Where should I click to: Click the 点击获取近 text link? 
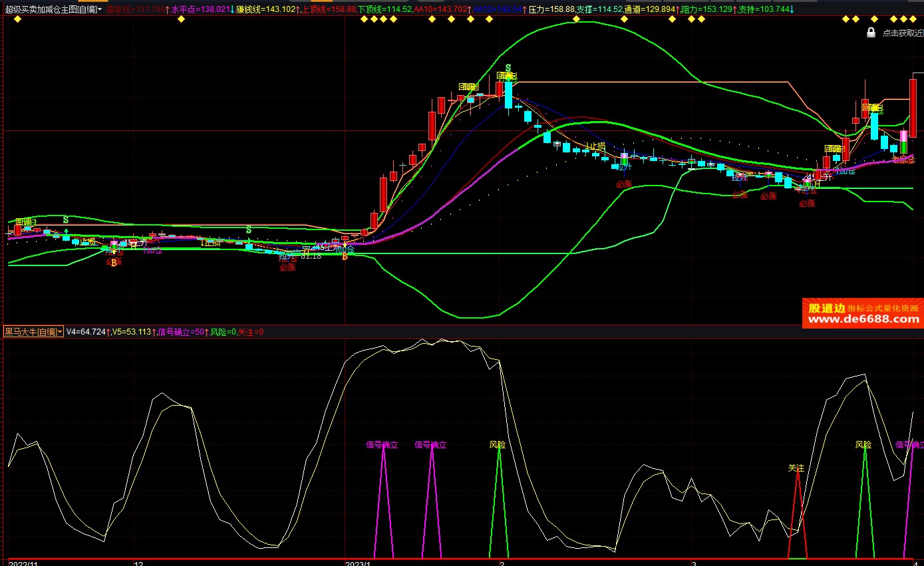click(902, 33)
